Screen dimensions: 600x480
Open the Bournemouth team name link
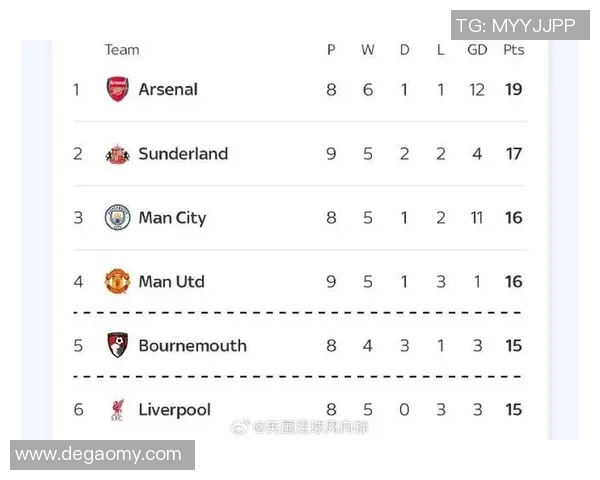click(192, 345)
